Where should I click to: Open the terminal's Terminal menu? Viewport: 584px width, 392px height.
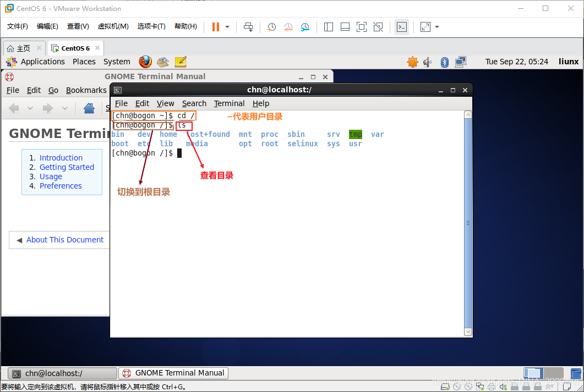click(229, 103)
